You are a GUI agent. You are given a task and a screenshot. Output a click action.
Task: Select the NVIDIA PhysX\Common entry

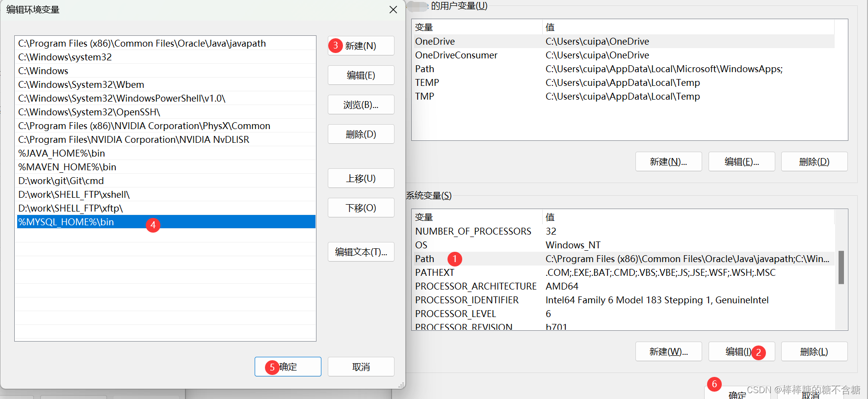(166, 126)
